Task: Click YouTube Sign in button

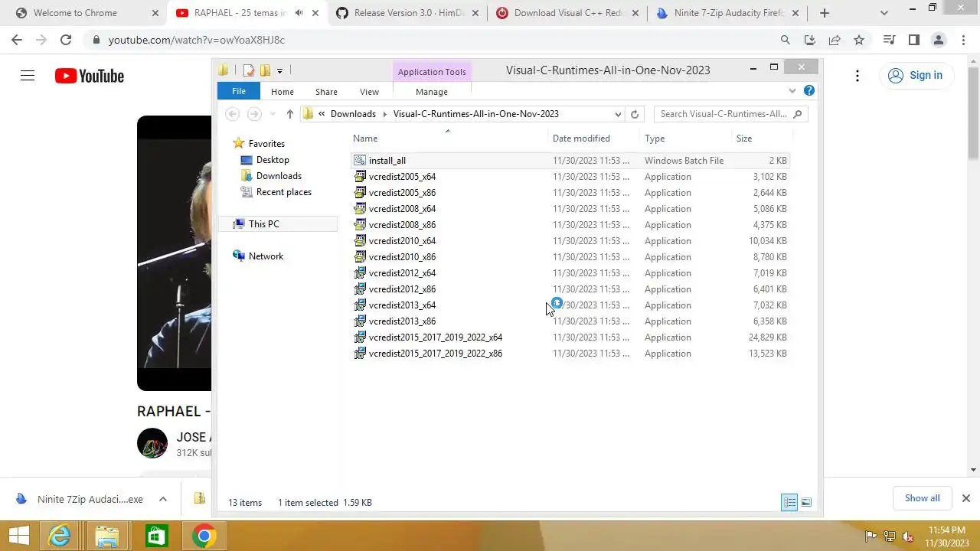Action: point(916,75)
